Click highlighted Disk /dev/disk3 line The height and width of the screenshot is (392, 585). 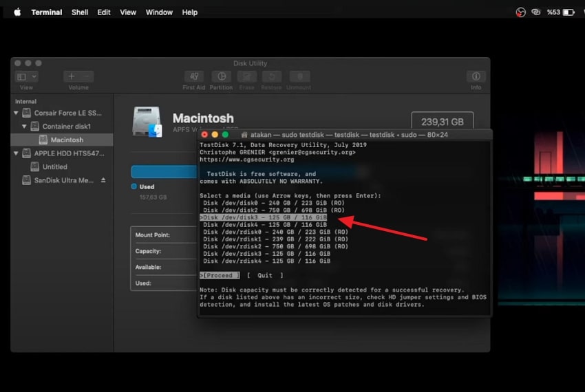coord(264,217)
